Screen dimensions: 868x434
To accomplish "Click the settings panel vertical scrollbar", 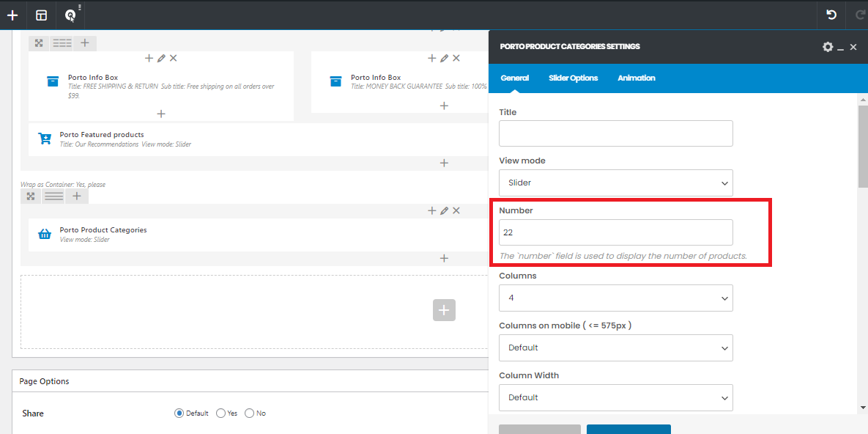I will (x=862, y=147).
